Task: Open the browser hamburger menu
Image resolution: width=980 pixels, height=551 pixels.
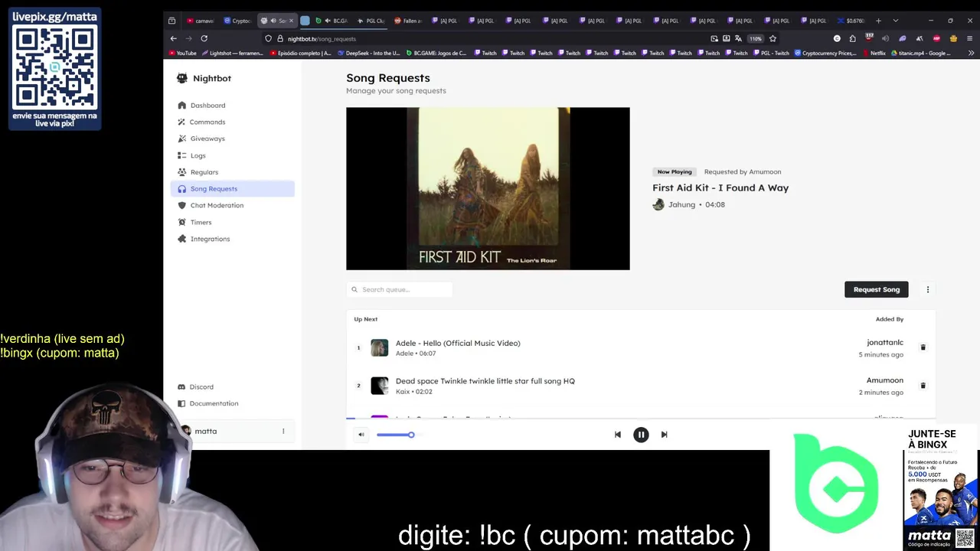Action: tap(970, 38)
